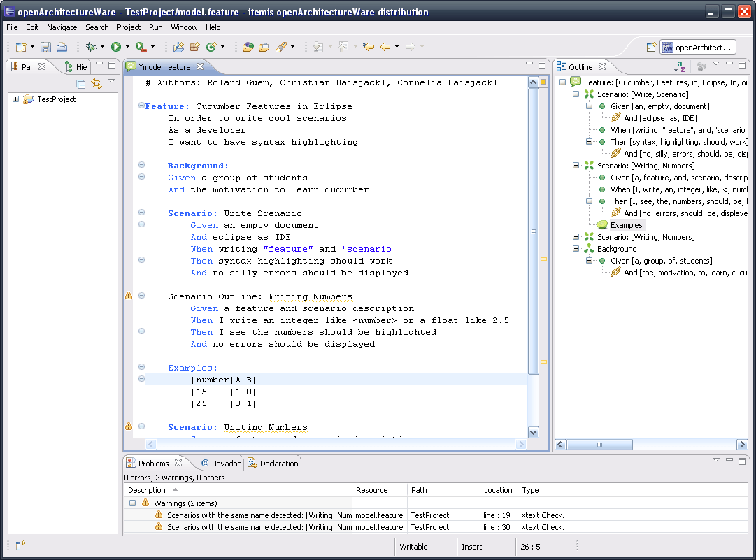Toggle Link with Editor in the explorer

tap(97, 84)
